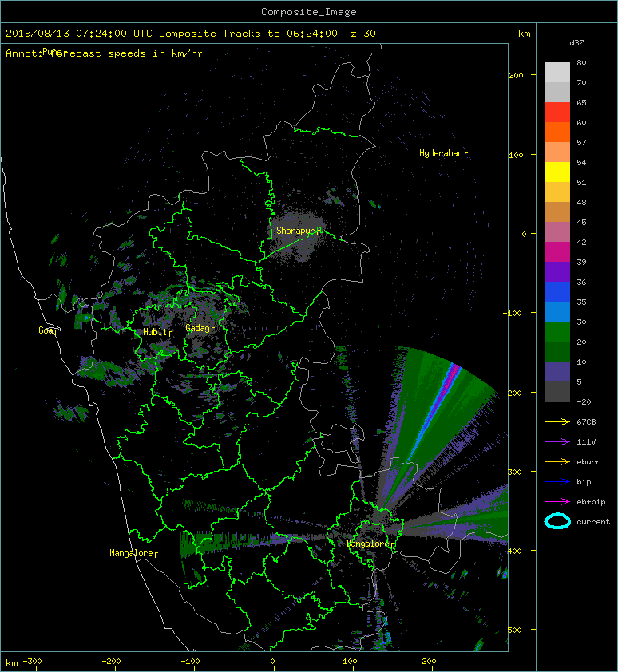Image resolution: width=618 pixels, height=672 pixels.
Task: Select the dark gray swatch between 5 and -20
Action: (557, 392)
